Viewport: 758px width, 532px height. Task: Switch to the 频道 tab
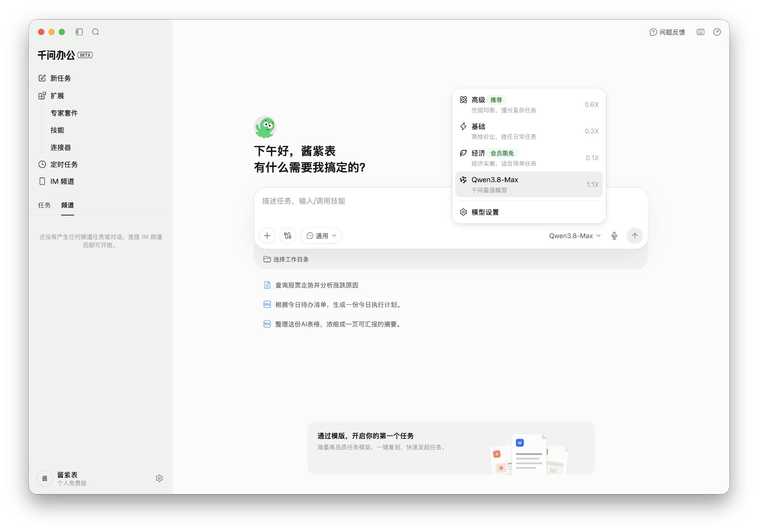pos(67,205)
